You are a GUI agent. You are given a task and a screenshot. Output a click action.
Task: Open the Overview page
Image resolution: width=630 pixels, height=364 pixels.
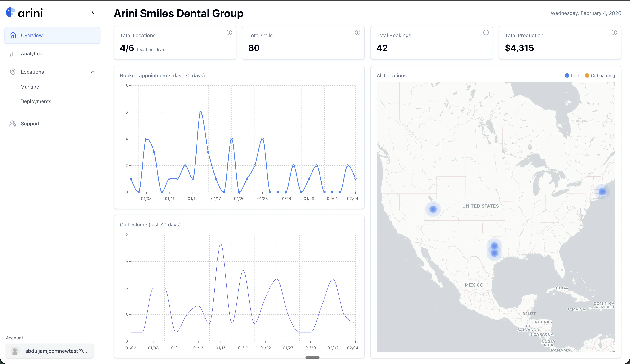tap(52, 36)
